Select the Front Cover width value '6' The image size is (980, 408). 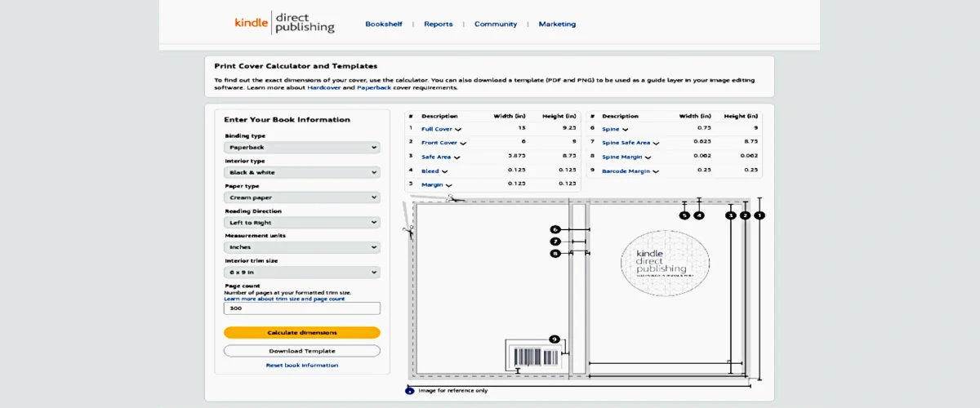point(523,143)
